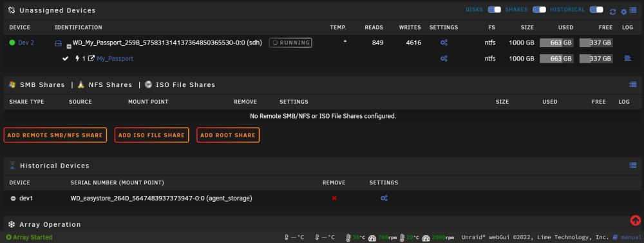Click the Array Started status
644x243 pixels.
[29, 237]
